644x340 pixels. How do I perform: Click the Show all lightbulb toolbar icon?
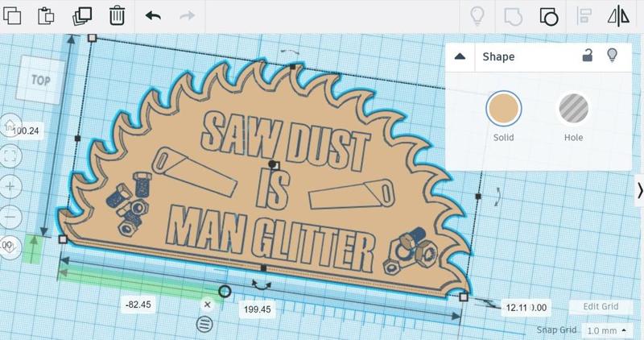(x=477, y=16)
